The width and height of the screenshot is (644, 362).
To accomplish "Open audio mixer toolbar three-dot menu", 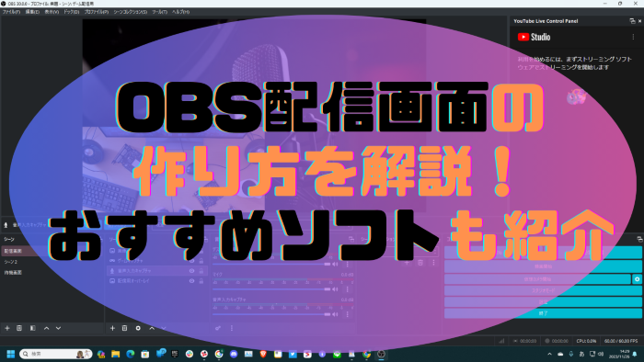I will 232,328.
